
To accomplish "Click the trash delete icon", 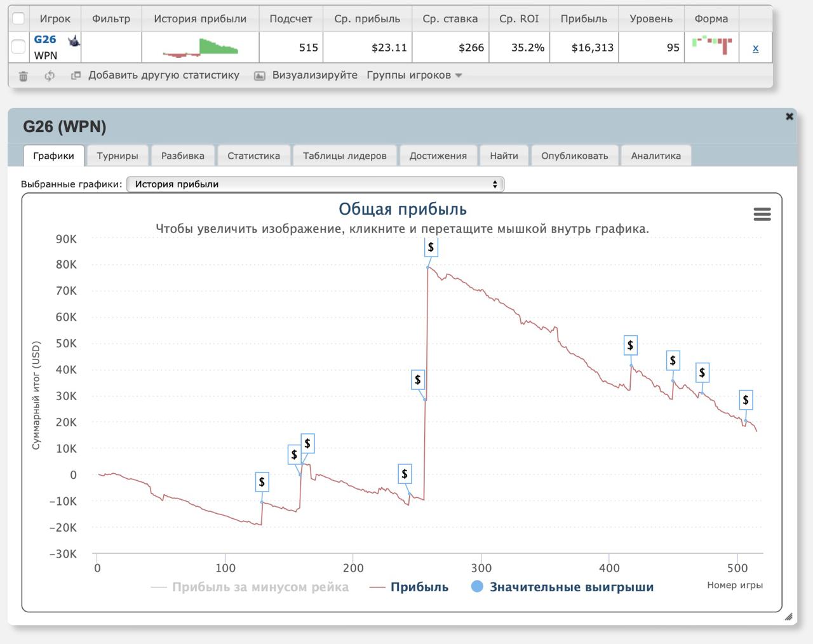I will point(24,76).
